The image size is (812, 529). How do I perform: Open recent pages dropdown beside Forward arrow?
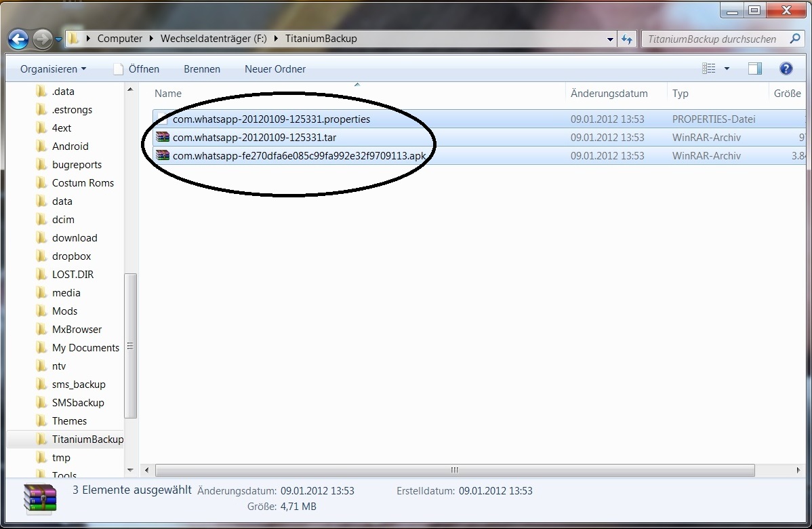(58, 39)
